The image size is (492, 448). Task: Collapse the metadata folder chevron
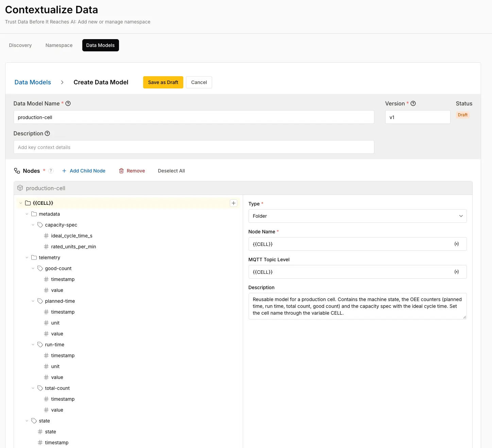tap(27, 214)
